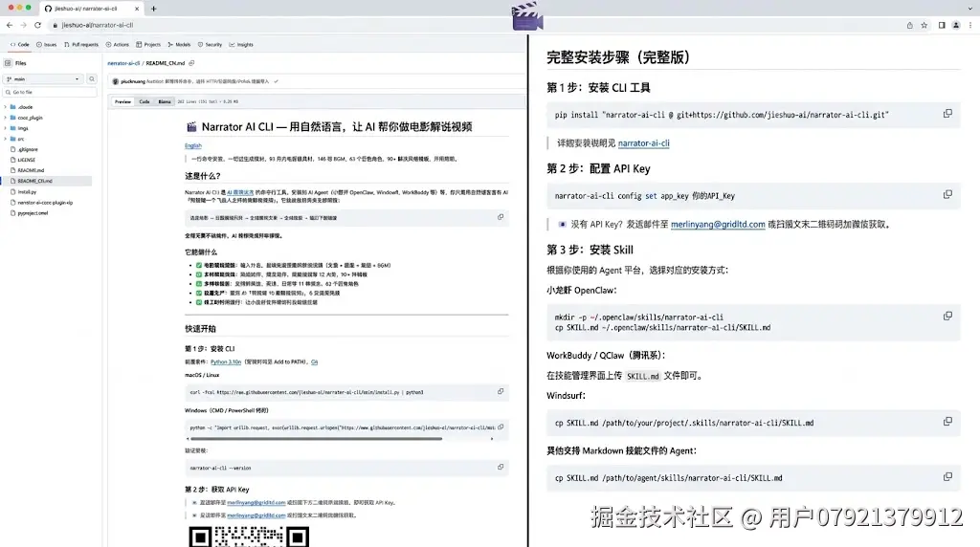Image resolution: width=980 pixels, height=547 pixels.
Task: Click the browser address bar
Action: [x=475, y=25]
